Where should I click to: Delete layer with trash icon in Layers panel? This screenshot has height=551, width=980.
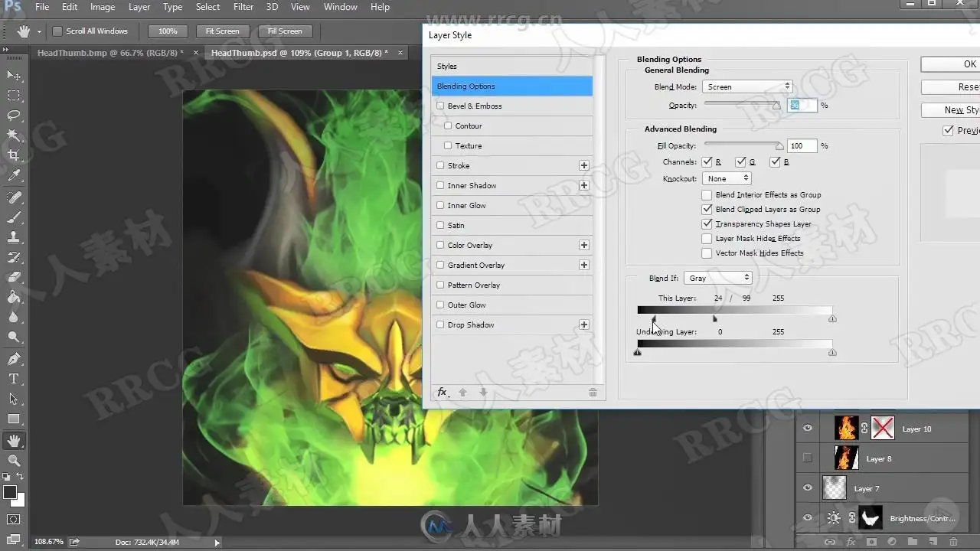(954, 542)
